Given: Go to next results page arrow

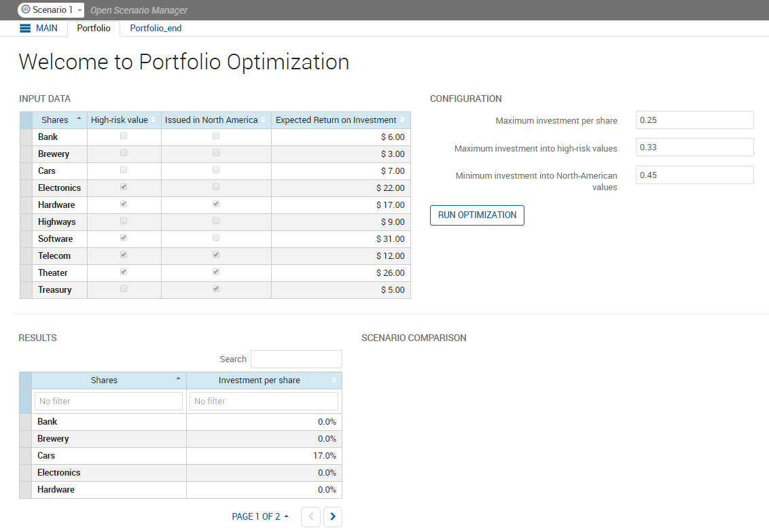Looking at the screenshot, I should (x=332, y=517).
